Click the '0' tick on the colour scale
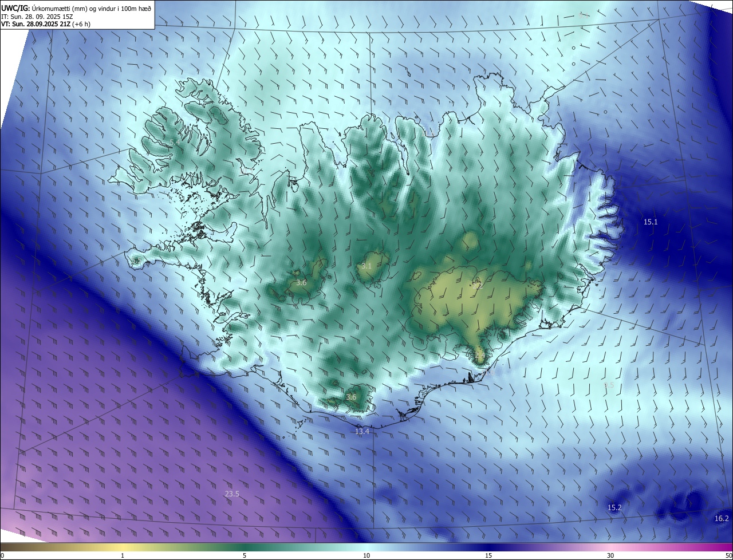This screenshot has height=560, width=733. pyautogui.click(x=2, y=555)
